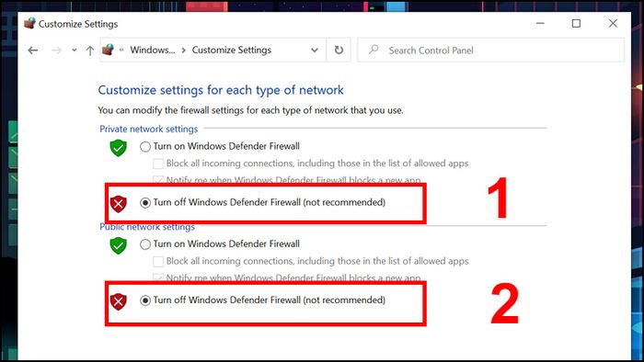Click the Customize Settings title bar icon
The width and height of the screenshot is (644, 362).
tap(29, 23)
